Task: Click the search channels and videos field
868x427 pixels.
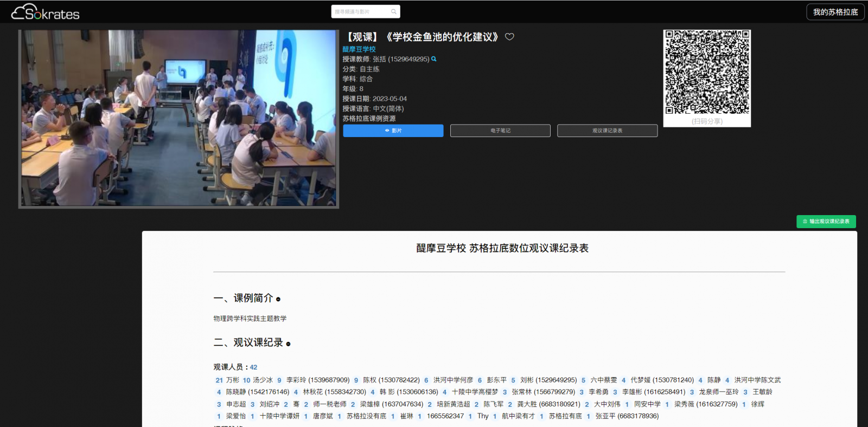Action: pyautogui.click(x=360, y=11)
